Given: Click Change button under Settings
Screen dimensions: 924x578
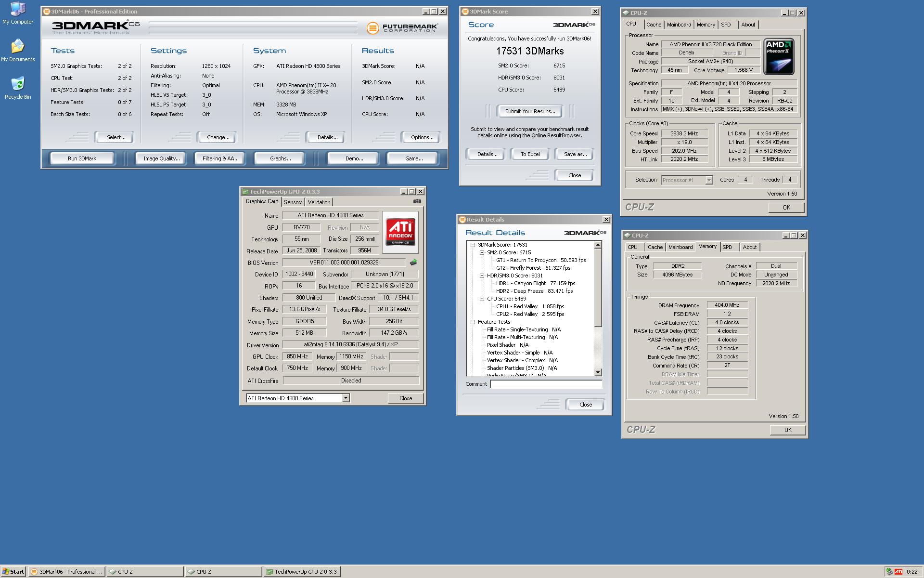Looking at the screenshot, I should (218, 137).
